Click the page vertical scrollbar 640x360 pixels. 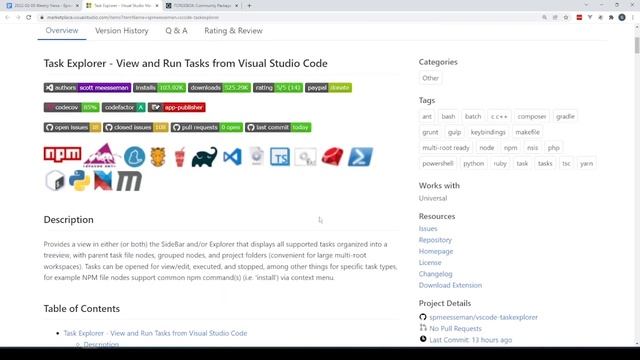click(x=637, y=45)
